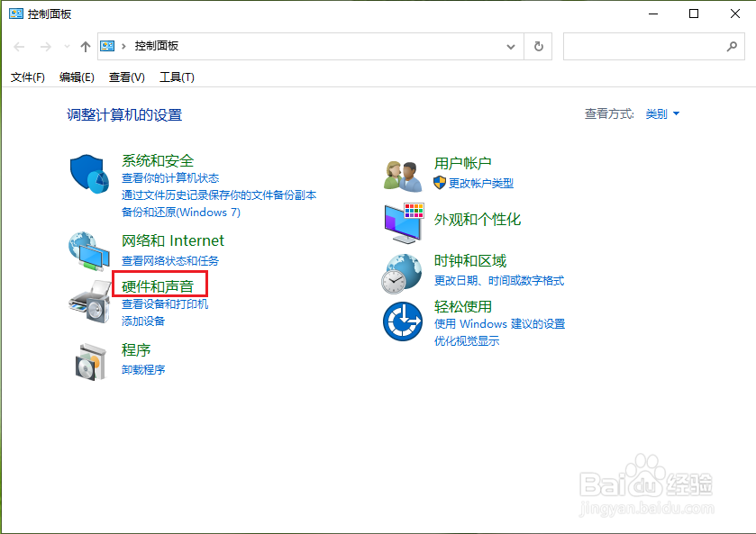Viewport: 756px width, 534px height.
Task: Click the up navigation arrow
Action: coord(85,46)
